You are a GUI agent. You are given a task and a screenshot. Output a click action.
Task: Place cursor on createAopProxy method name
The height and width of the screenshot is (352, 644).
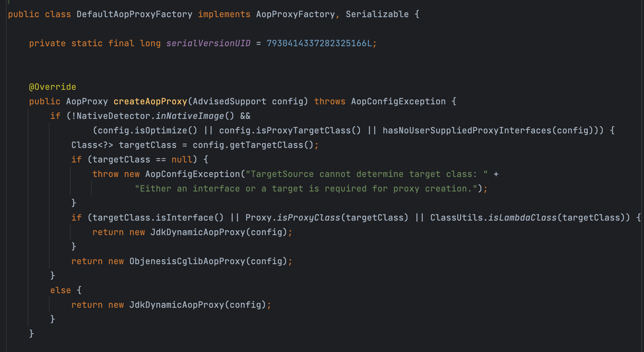[150, 101]
